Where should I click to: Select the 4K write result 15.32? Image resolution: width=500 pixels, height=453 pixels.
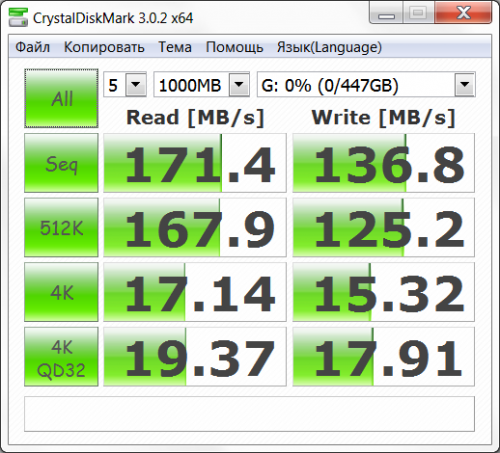tap(383, 292)
